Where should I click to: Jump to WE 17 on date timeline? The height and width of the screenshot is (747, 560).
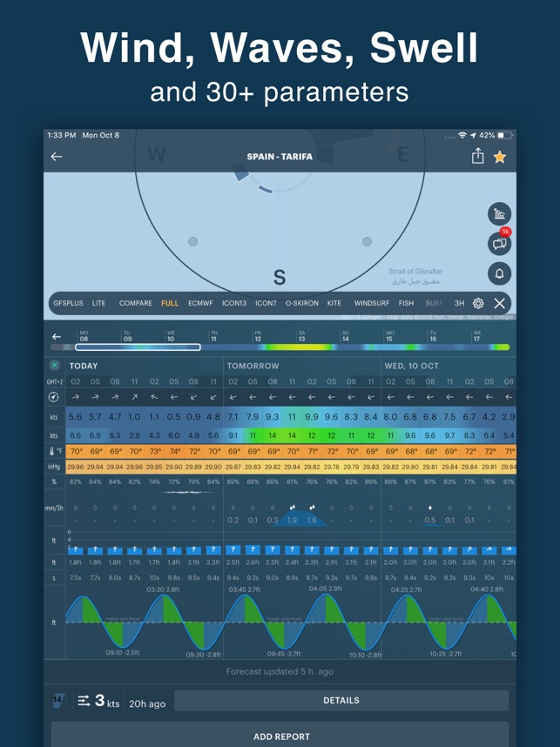(x=476, y=336)
